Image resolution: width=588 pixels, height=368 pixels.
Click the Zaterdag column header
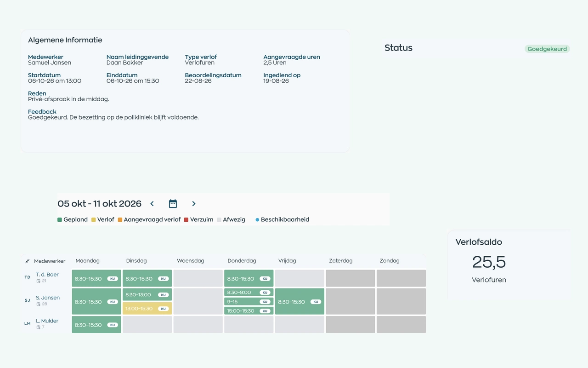pyautogui.click(x=341, y=261)
